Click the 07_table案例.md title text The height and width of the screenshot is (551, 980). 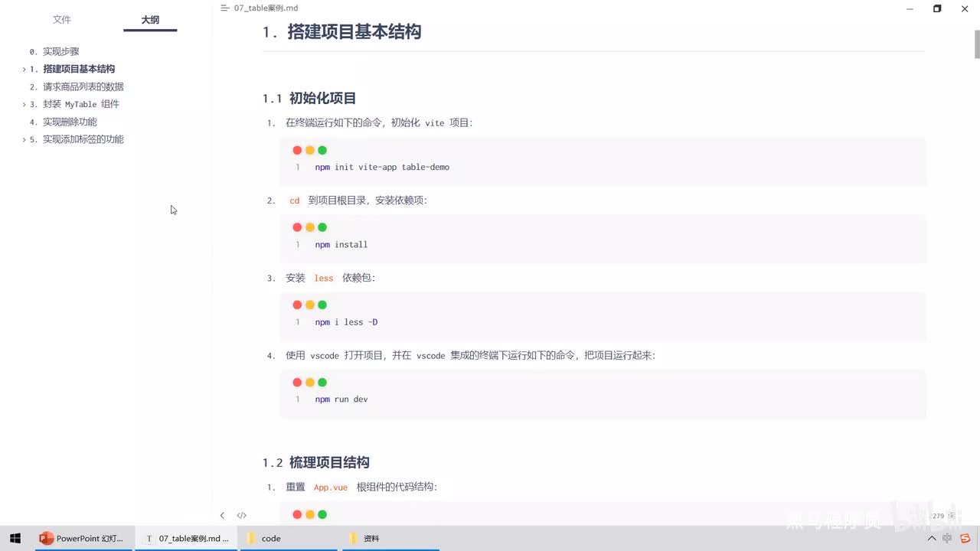(x=266, y=8)
